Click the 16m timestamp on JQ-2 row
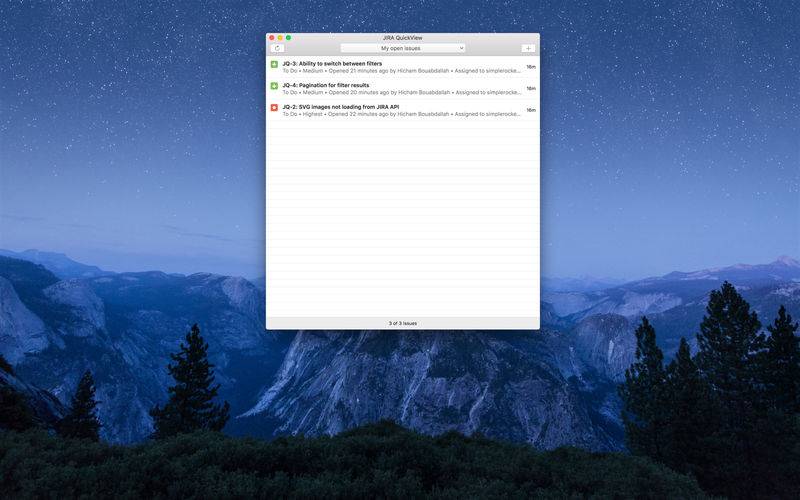Image resolution: width=800 pixels, height=500 pixels. coord(531,110)
